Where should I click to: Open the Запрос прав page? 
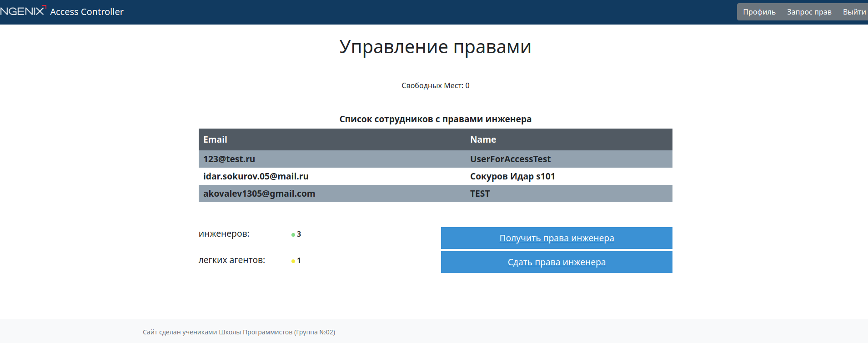click(x=809, y=12)
